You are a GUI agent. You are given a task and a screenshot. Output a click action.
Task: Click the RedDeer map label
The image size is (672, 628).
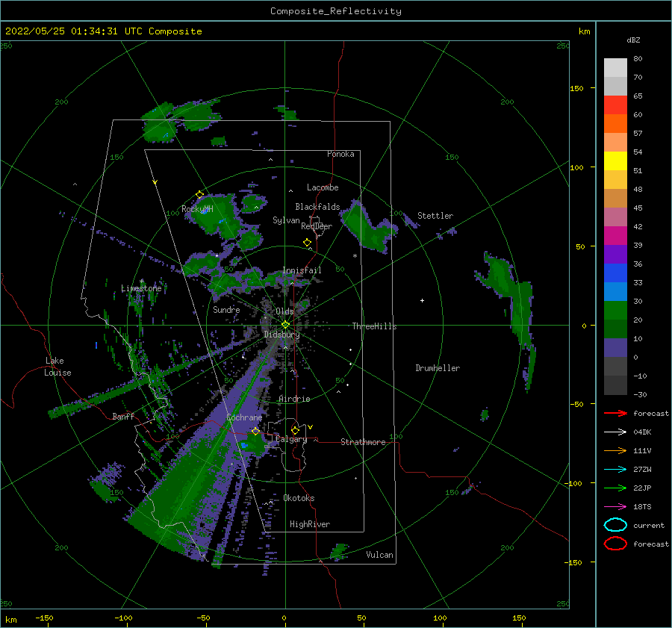317,226
